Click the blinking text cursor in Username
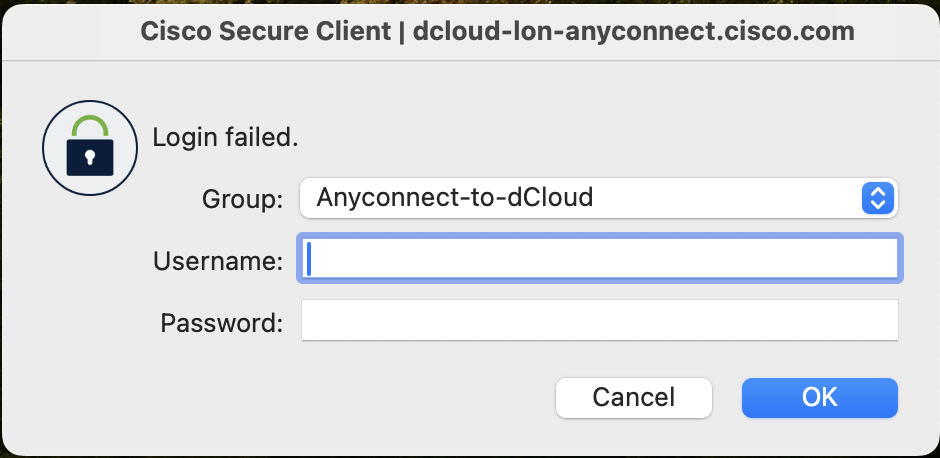The height and width of the screenshot is (458, 940). (x=309, y=258)
